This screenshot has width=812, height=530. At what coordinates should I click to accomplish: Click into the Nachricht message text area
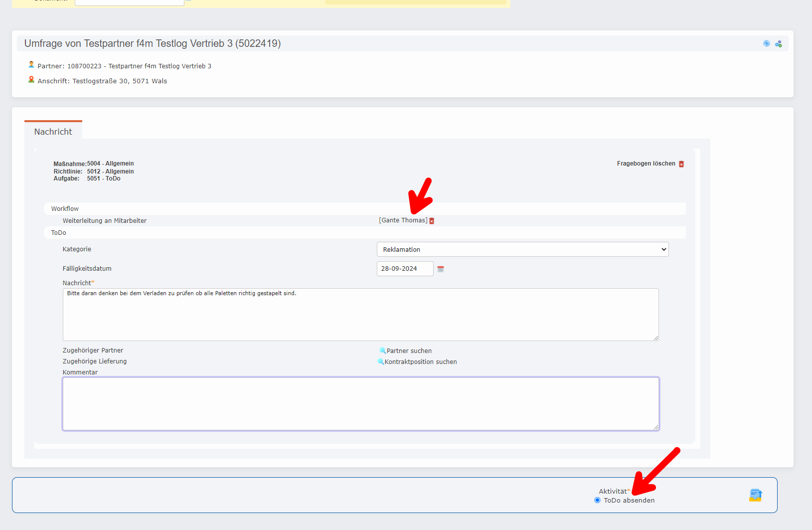tap(360, 315)
